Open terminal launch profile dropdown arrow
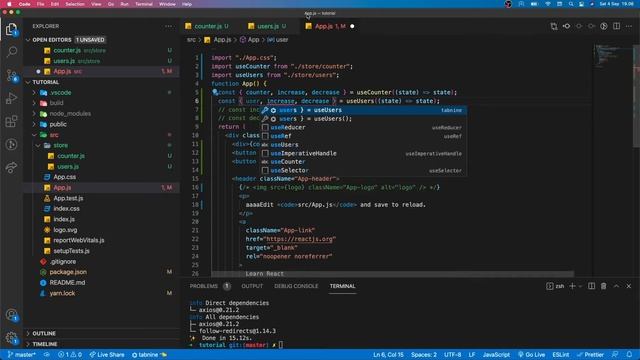The height and width of the screenshot is (360, 640). 580,287
